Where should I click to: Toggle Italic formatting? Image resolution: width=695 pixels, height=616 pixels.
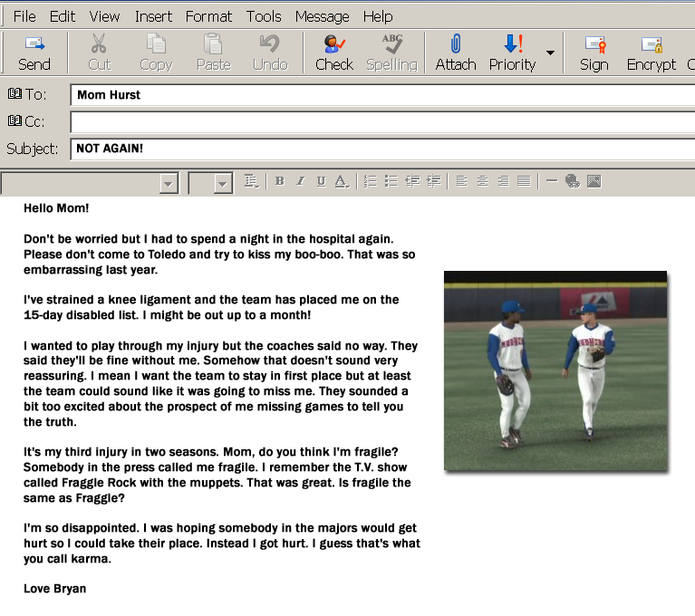(301, 181)
